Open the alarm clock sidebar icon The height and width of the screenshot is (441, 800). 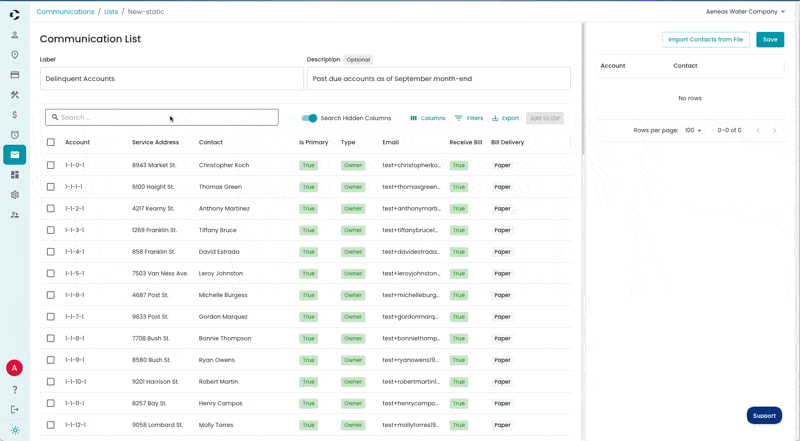pos(15,135)
